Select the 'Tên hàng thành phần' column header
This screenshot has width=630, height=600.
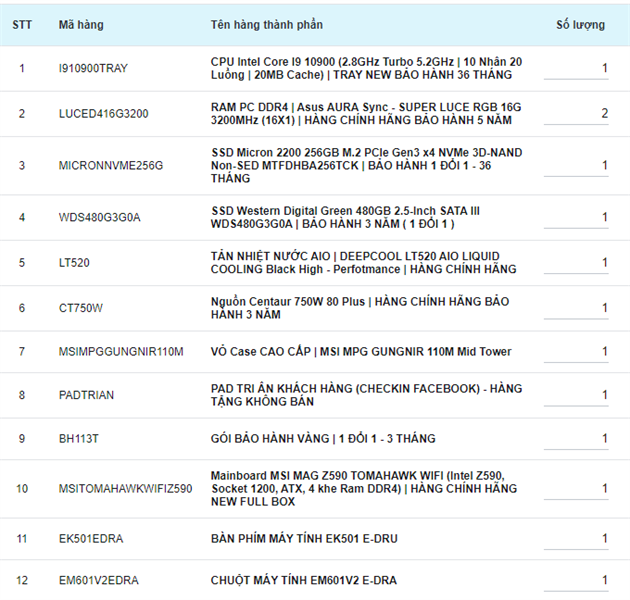266,24
